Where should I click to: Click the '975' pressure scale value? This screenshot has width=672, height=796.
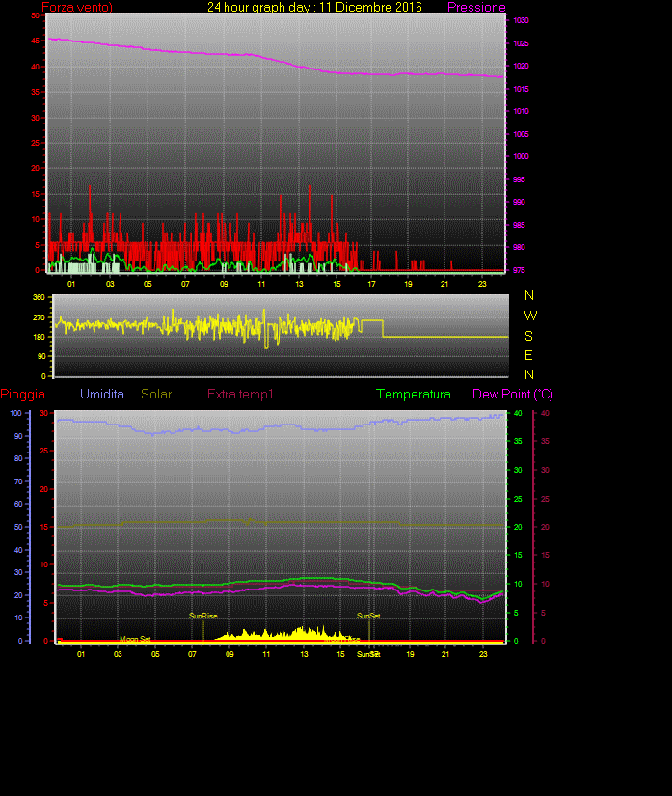coord(519,270)
